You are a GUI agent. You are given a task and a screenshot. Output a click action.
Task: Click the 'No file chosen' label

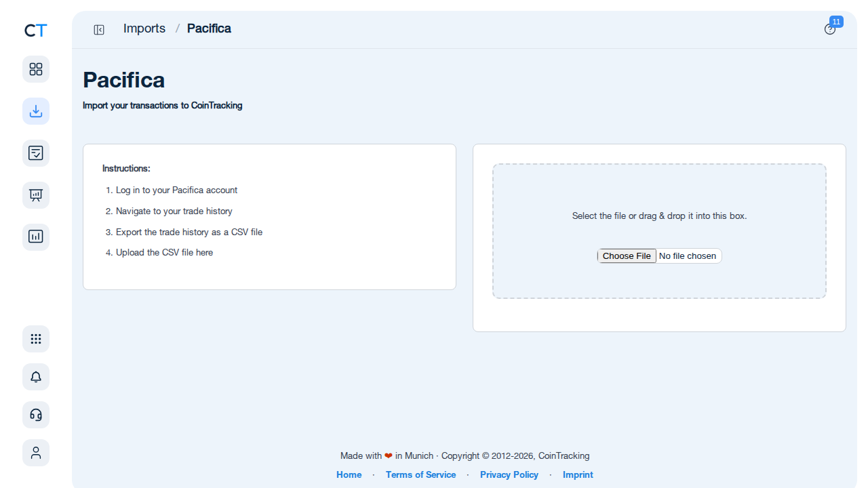pos(688,256)
